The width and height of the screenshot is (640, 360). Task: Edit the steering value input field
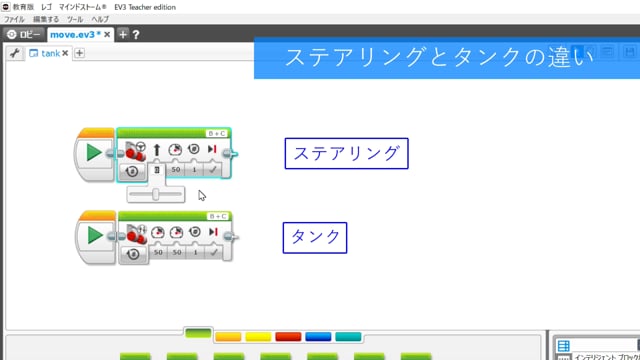click(x=157, y=170)
